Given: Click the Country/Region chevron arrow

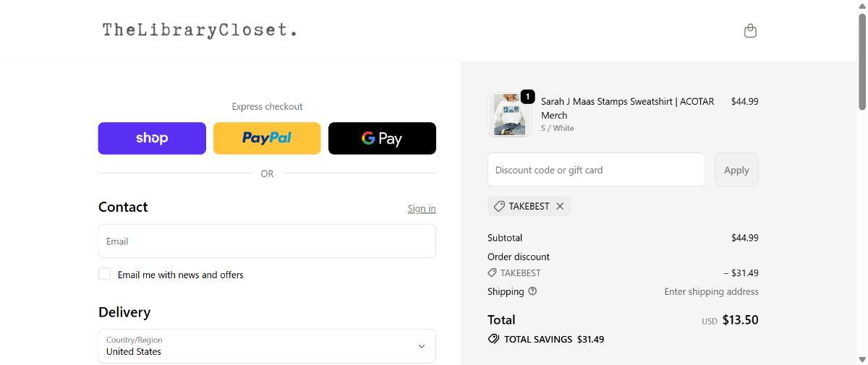Looking at the screenshot, I should (422, 346).
